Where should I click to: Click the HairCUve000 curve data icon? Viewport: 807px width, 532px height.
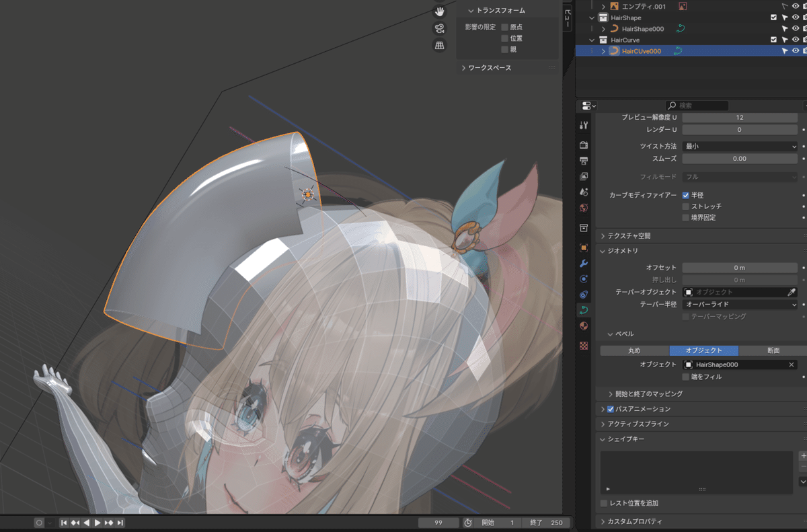[x=679, y=51]
